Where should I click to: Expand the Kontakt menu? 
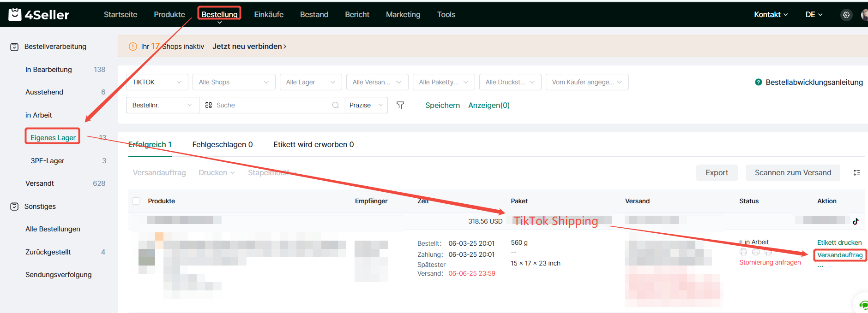pyautogui.click(x=771, y=15)
